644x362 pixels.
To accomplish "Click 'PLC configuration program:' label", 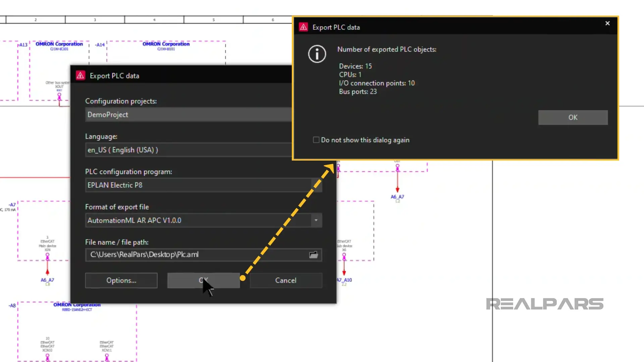I will [128, 172].
